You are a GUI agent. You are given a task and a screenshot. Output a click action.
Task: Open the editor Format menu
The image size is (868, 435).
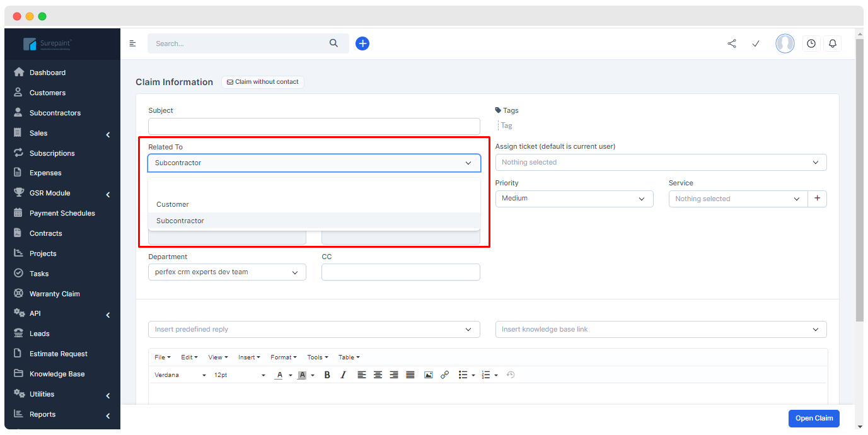point(284,357)
